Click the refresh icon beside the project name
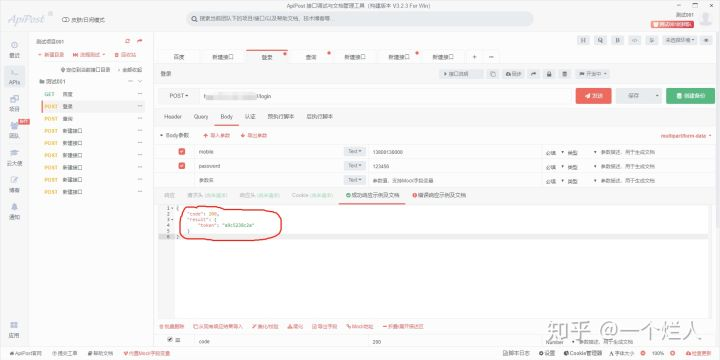The height and width of the screenshot is (360, 720). coord(128,41)
